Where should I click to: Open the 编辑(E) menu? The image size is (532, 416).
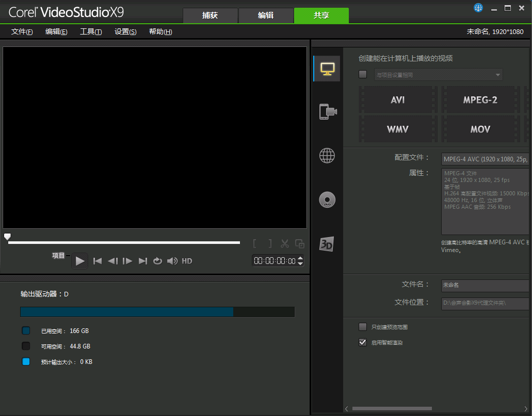56,31
